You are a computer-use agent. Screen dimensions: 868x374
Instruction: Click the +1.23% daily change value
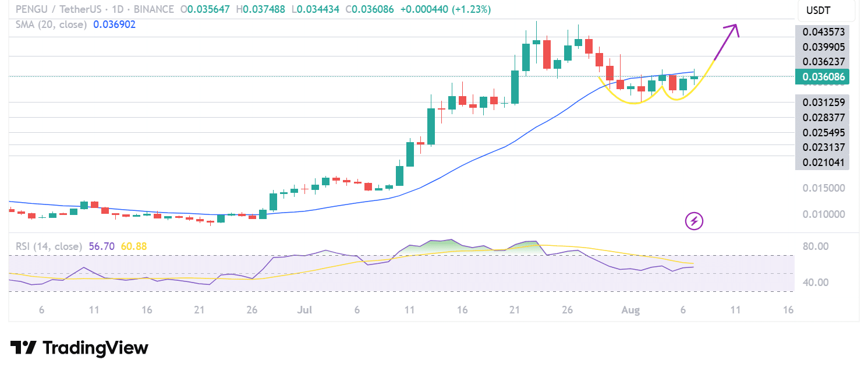coord(471,9)
